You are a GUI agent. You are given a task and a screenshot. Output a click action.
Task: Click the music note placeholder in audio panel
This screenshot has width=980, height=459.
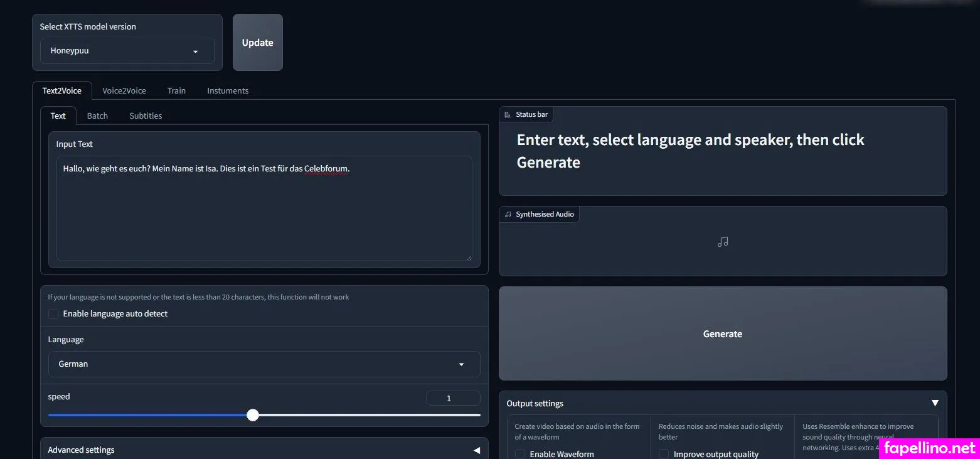coord(723,242)
